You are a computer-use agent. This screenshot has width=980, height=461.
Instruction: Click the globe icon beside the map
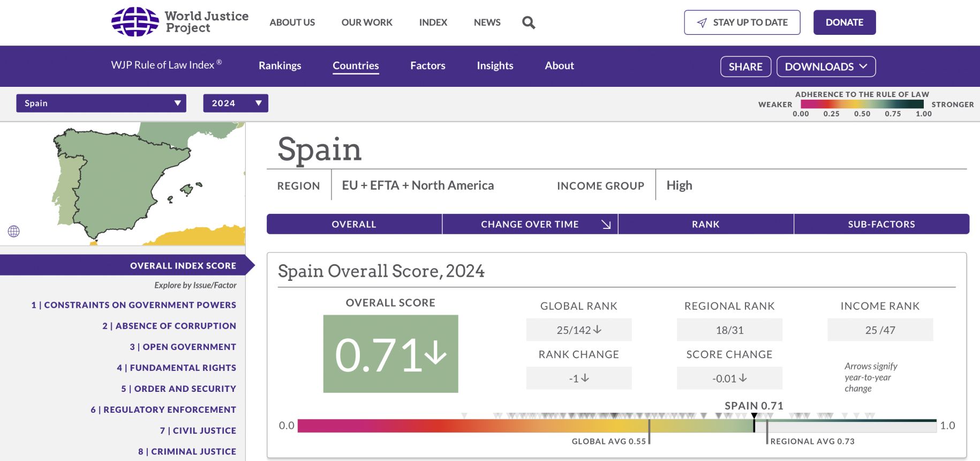coord(14,231)
